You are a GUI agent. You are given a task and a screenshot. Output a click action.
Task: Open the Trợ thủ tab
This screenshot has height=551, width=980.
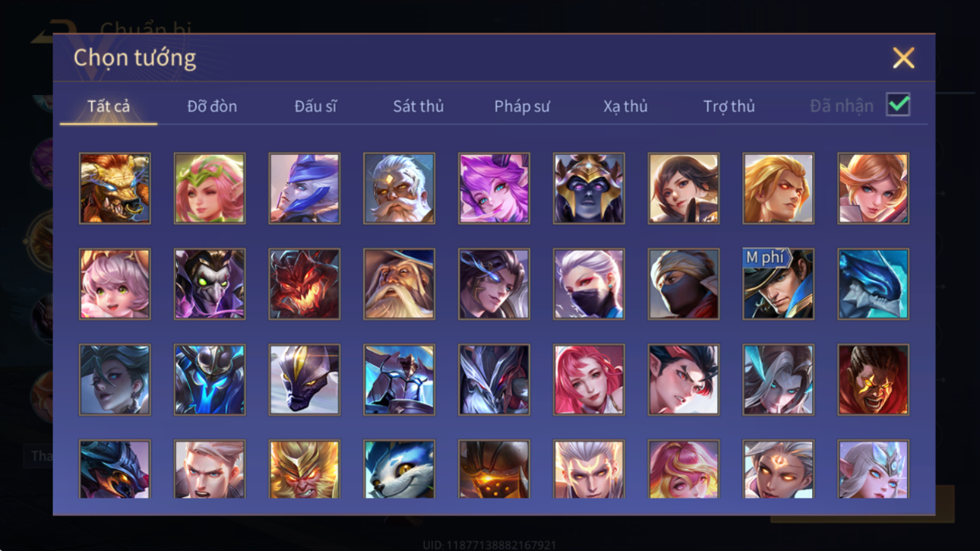coord(729,106)
